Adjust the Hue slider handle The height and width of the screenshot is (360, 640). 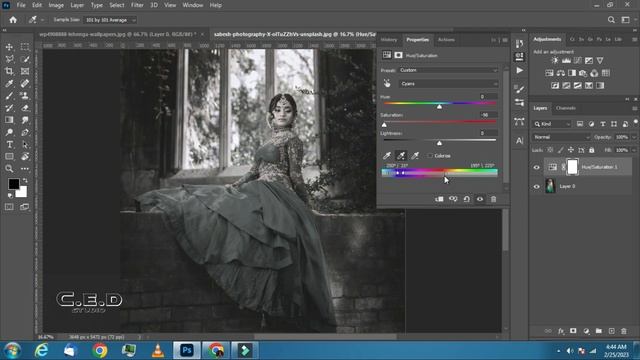(x=440, y=107)
